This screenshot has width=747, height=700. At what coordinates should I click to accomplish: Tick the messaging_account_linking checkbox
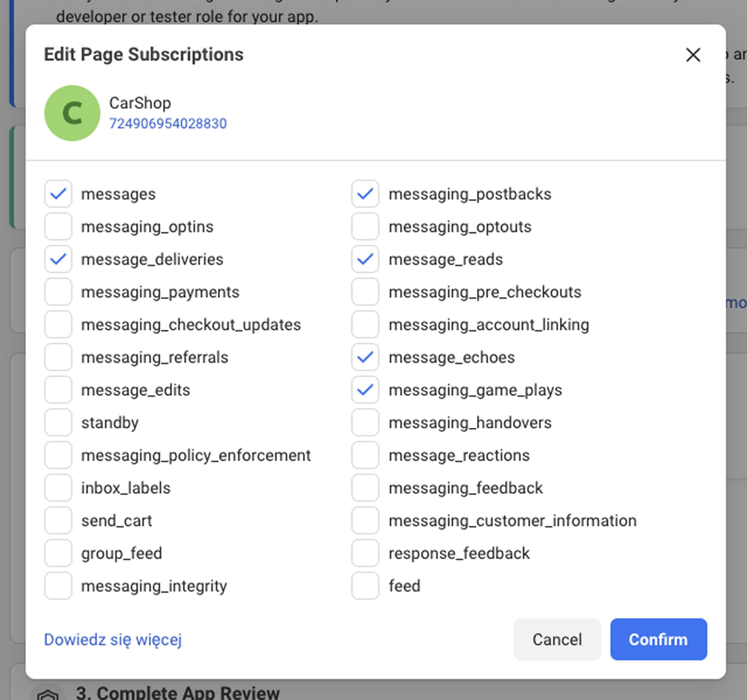(365, 324)
